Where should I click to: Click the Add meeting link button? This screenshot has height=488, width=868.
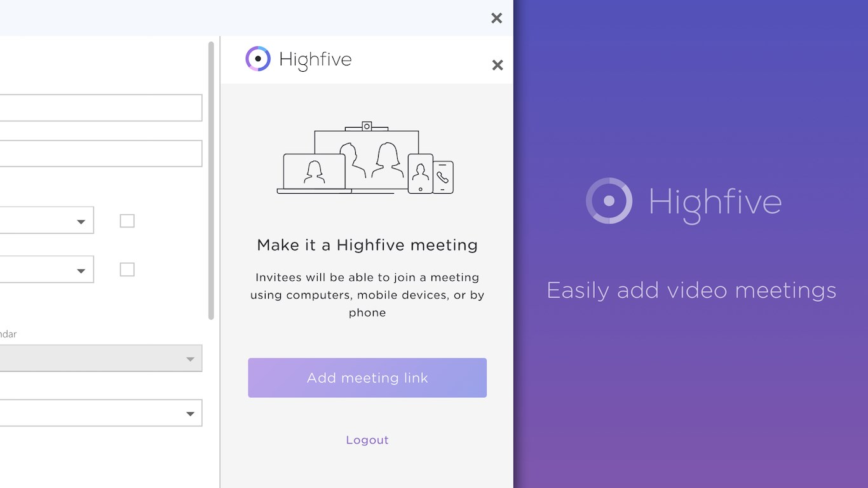[367, 377]
